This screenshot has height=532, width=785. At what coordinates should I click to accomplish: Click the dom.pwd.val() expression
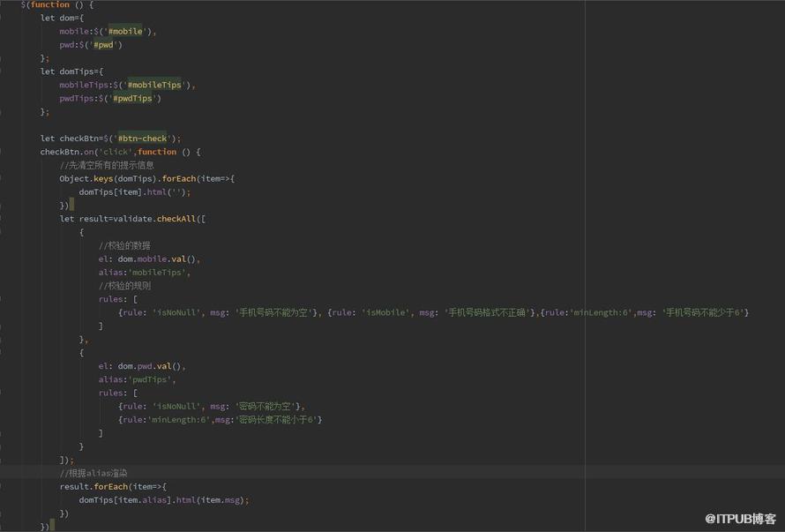click(150, 366)
